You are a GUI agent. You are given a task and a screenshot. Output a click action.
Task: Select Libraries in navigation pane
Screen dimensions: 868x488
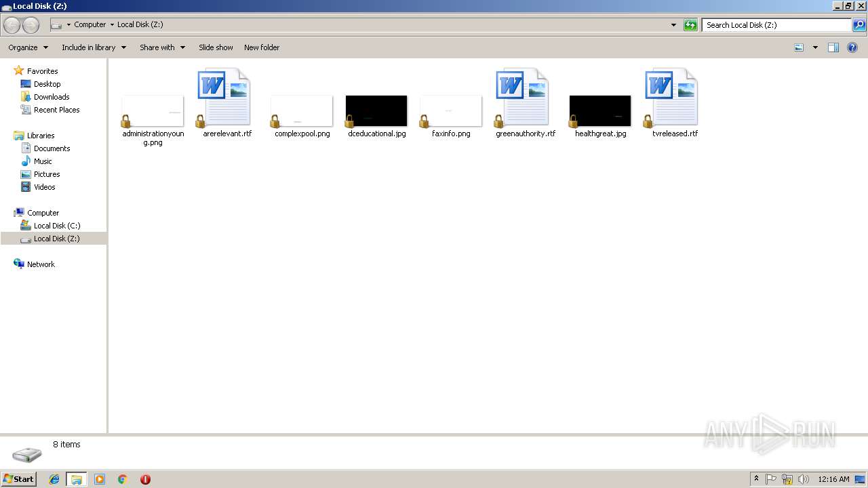(41, 136)
